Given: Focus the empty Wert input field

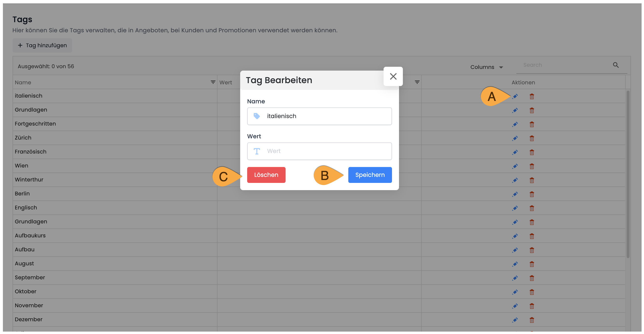Looking at the screenshot, I should pyautogui.click(x=325, y=151).
